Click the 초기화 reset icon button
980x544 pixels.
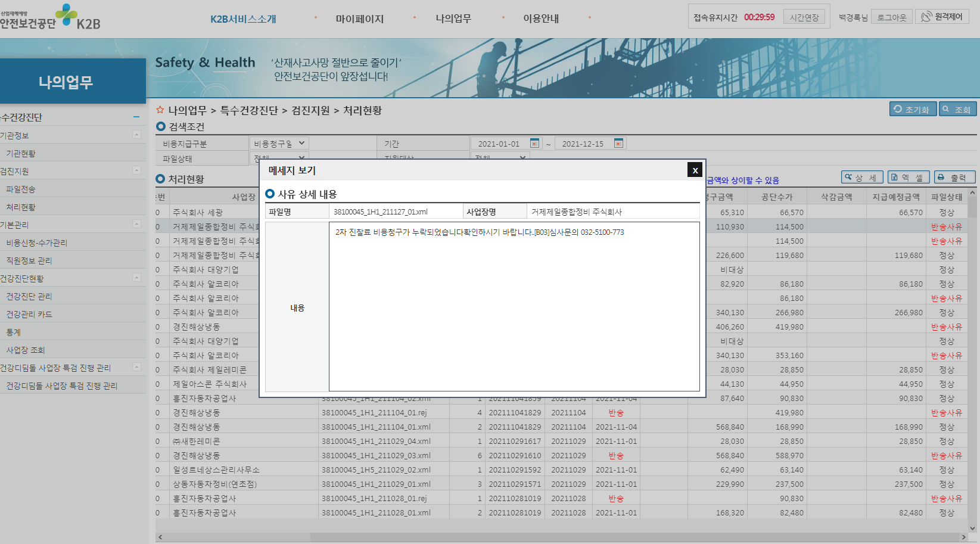click(x=913, y=109)
